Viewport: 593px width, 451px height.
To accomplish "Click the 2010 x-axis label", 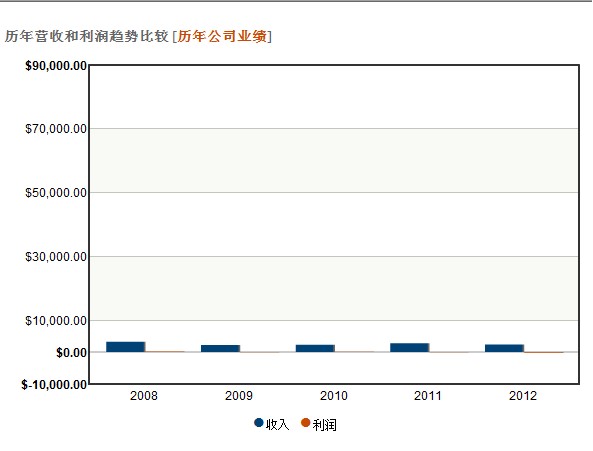I will 334,396.
